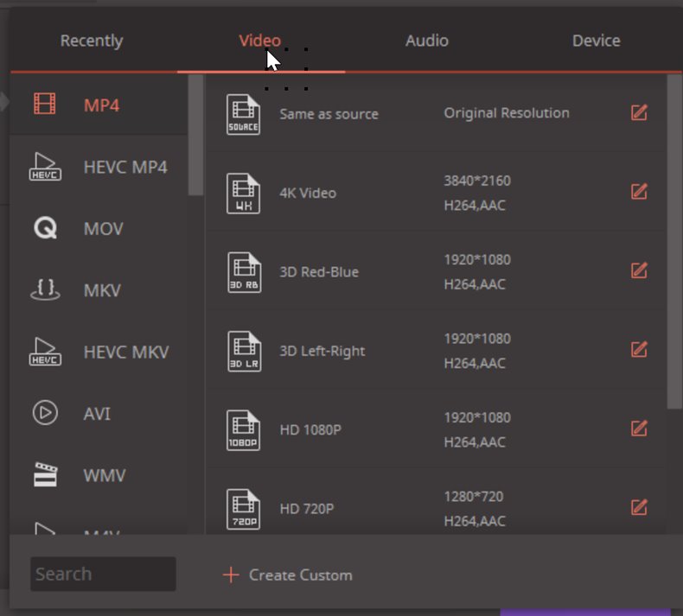Edit the 3D Red-Blue preset settings
Screen dimensions: 683x616
[639, 270]
